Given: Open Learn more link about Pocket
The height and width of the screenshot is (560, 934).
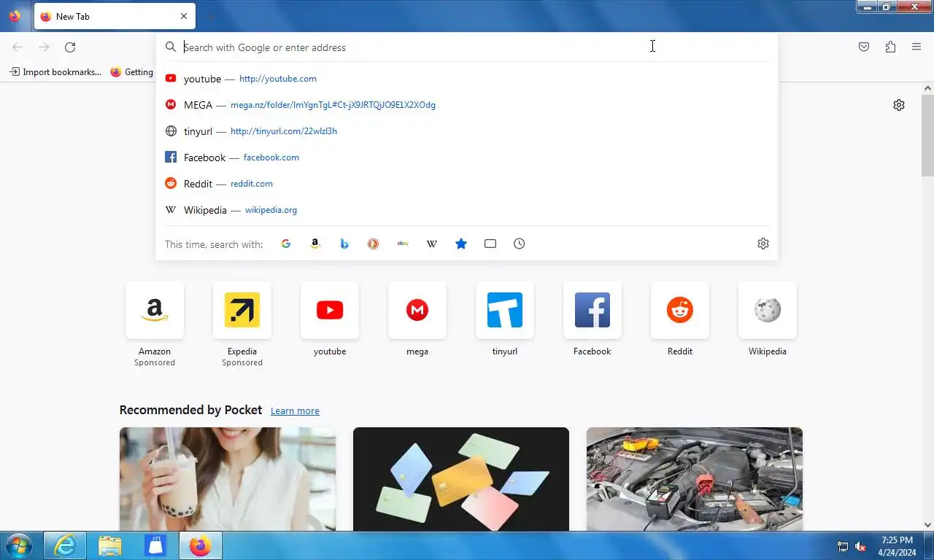Looking at the screenshot, I should pyautogui.click(x=295, y=411).
